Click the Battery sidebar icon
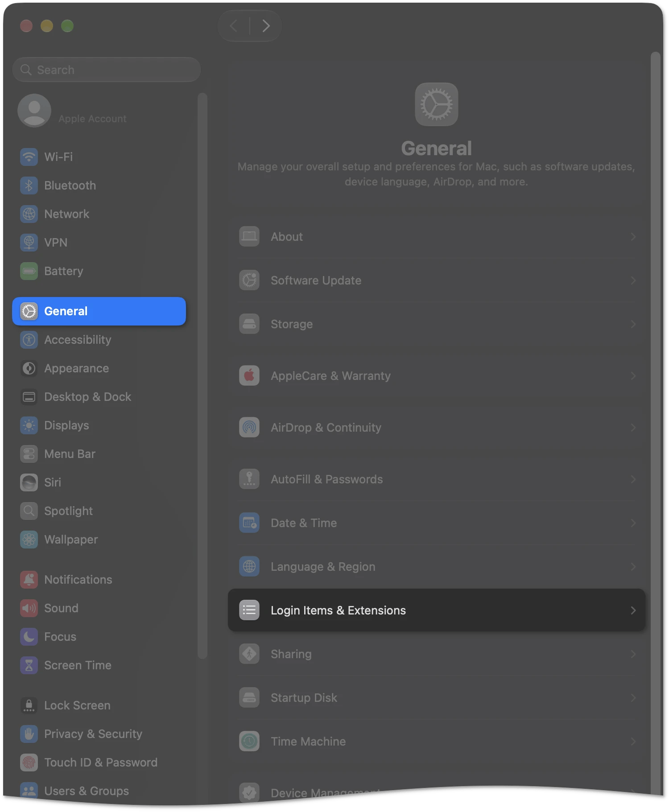Image resolution: width=669 pixels, height=812 pixels. [29, 271]
